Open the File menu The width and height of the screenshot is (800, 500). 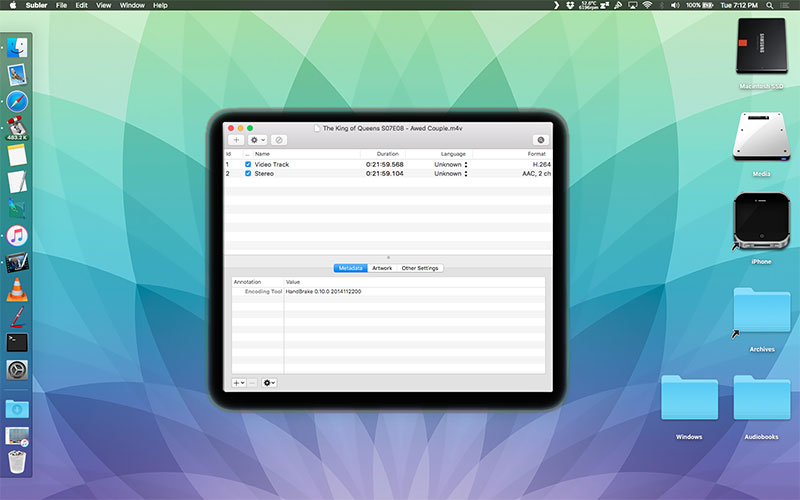tap(61, 5)
